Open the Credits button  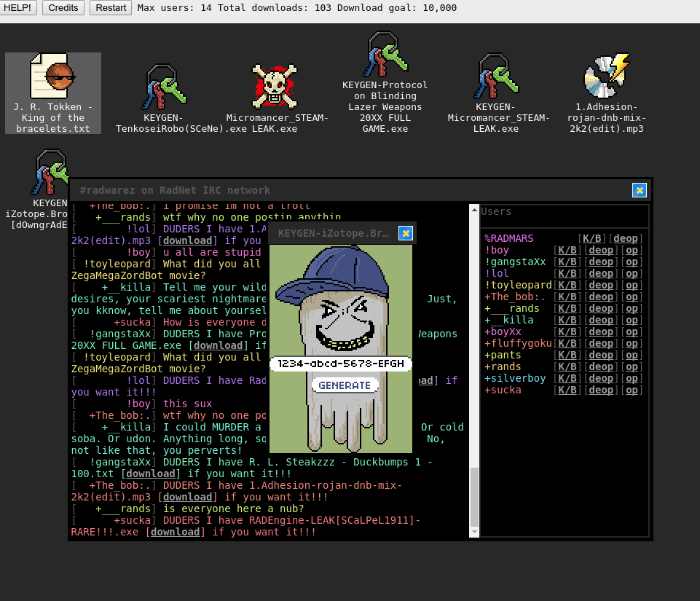pos(63,7)
